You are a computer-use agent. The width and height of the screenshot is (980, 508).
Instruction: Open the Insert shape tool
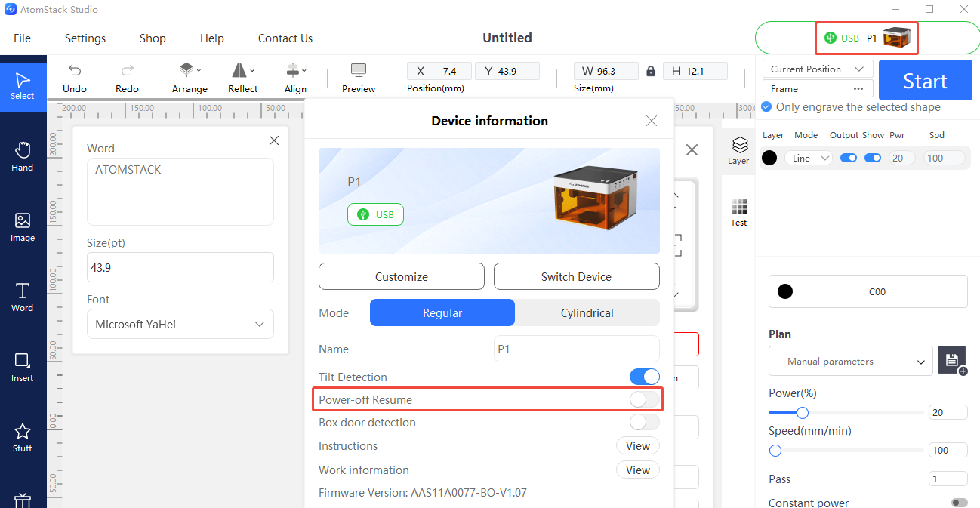click(23, 367)
